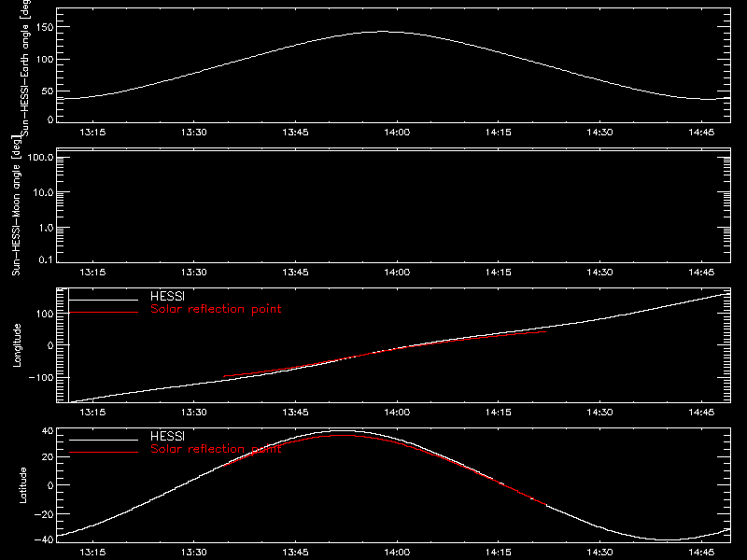The height and width of the screenshot is (560, 747).
Task: Click 1.0 tick on Moon angle axis
Action: (x=46, y=228)
